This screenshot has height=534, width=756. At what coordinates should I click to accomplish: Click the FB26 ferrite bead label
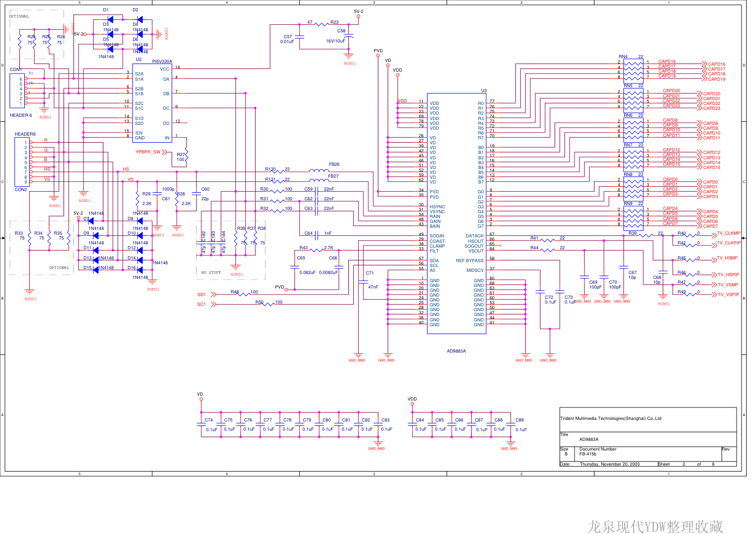coord(334,164)
